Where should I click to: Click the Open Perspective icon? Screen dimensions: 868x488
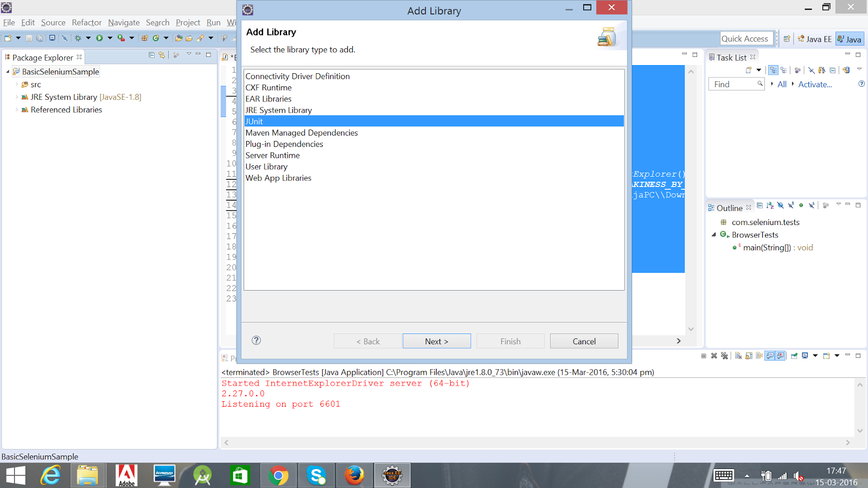[787, 38]
